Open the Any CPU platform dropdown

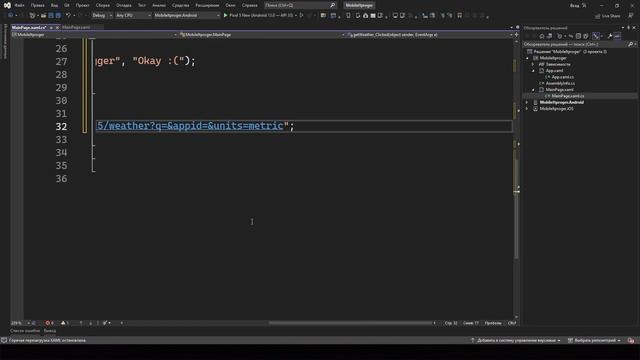[133, 16]
